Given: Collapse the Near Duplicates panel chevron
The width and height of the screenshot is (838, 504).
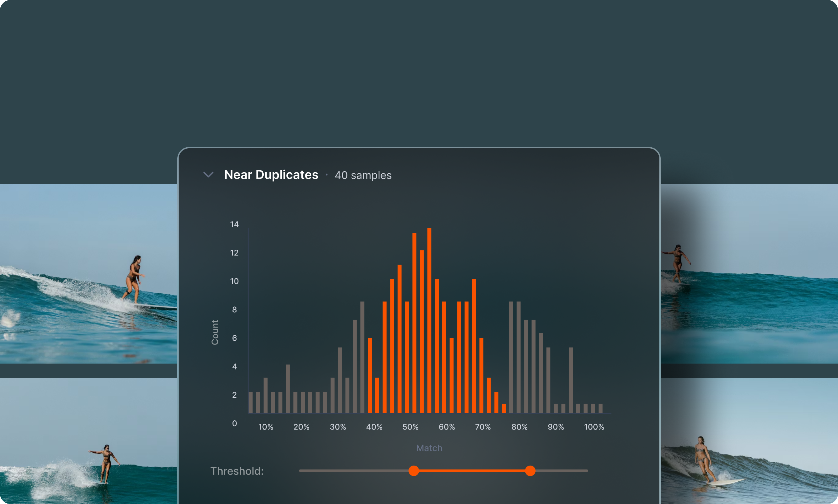Looking at the screenshot, I should pos(208,175).
